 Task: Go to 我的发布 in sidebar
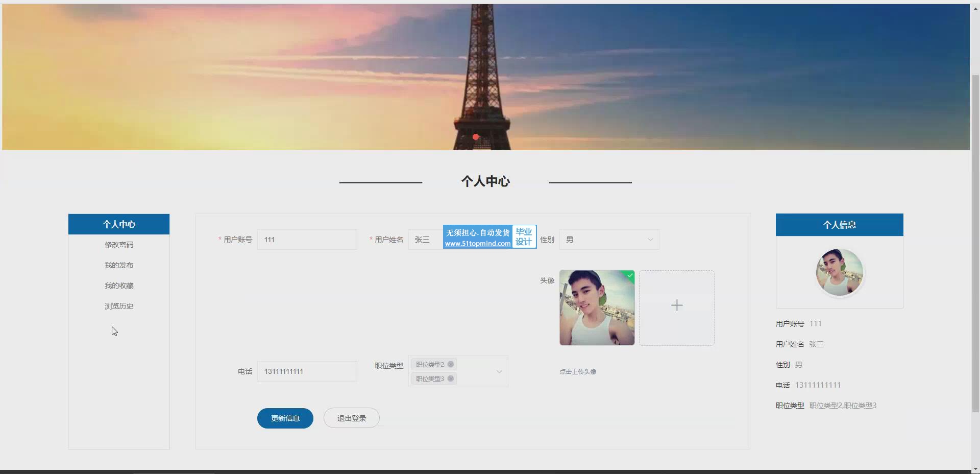[x=119, y=265]
